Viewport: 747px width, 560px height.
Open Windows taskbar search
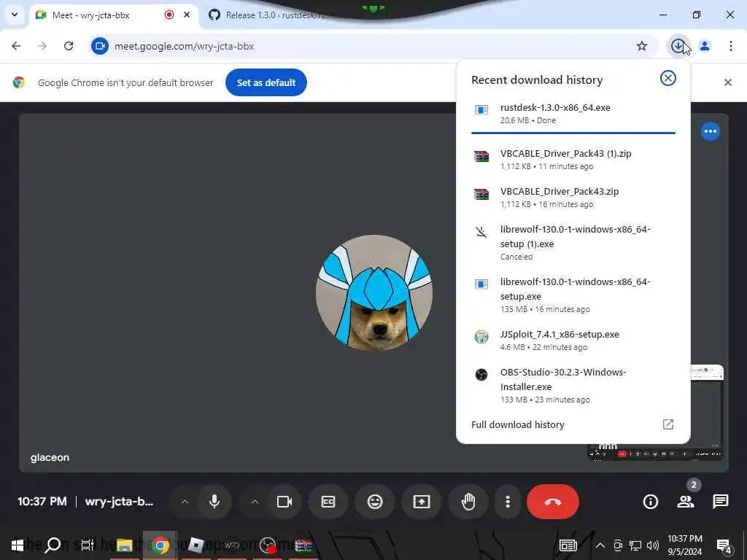[x=53, y=545]
